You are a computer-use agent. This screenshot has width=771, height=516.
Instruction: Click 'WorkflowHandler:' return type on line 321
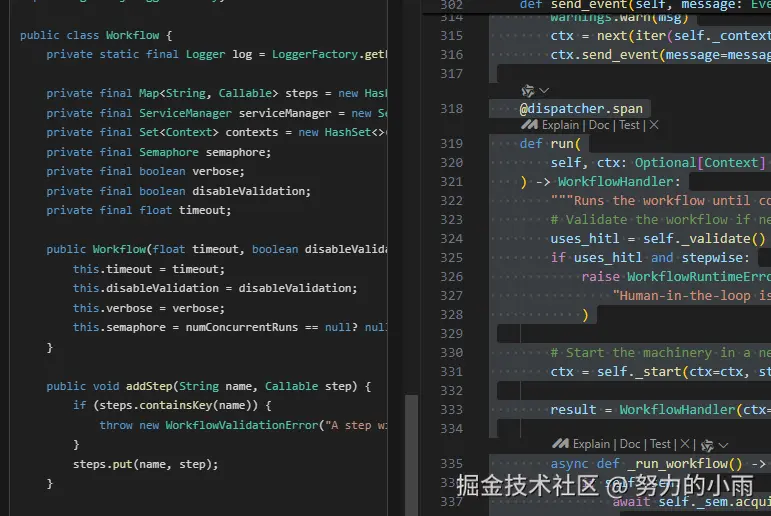point(619,182)
